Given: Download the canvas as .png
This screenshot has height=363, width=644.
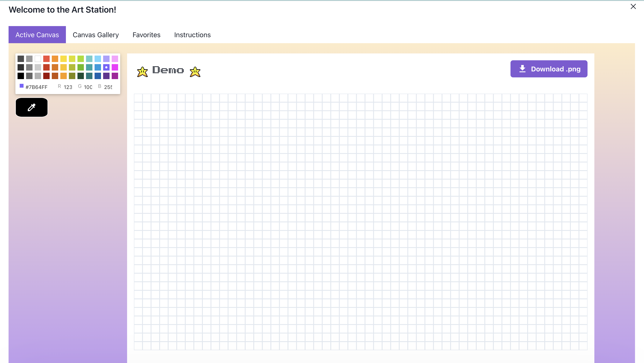Looking at the screenshot, I should [x=549, y=69].
